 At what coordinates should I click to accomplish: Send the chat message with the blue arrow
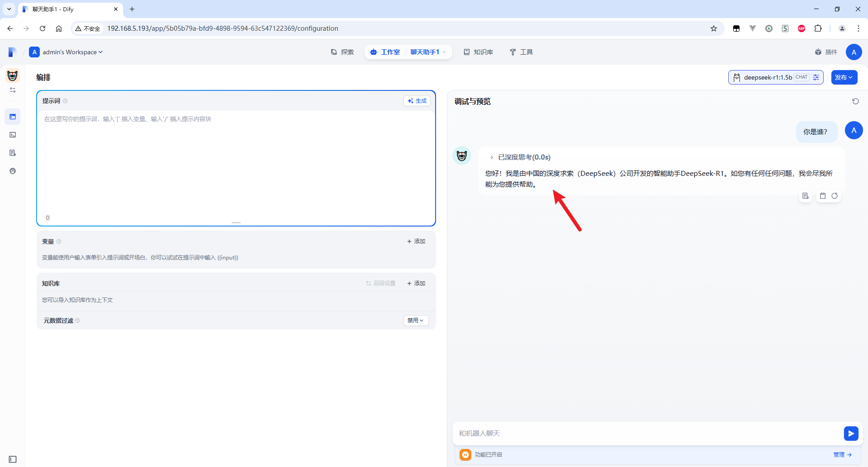851,434
